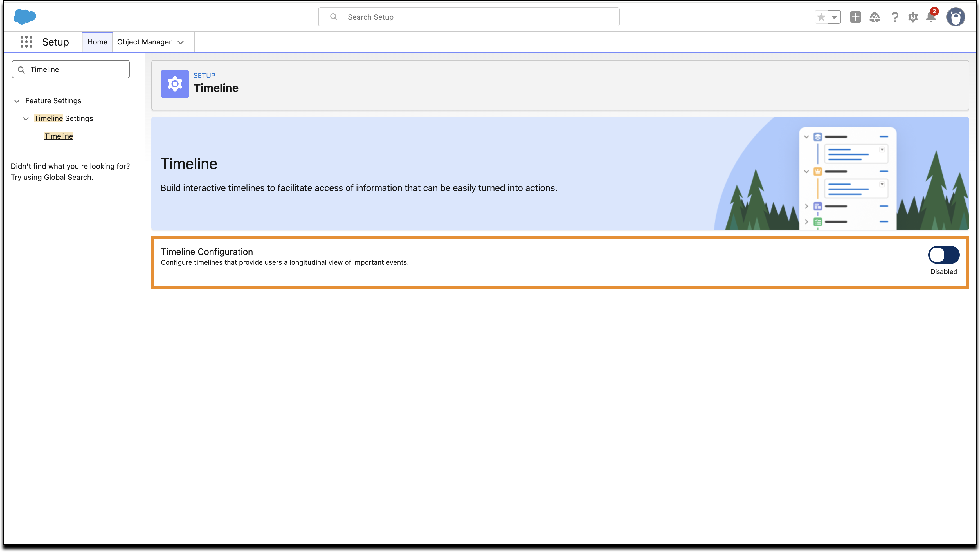Open the Timeline link in the sidebar
The height and width of the screenshot is (552, 980).
point(59,136)
